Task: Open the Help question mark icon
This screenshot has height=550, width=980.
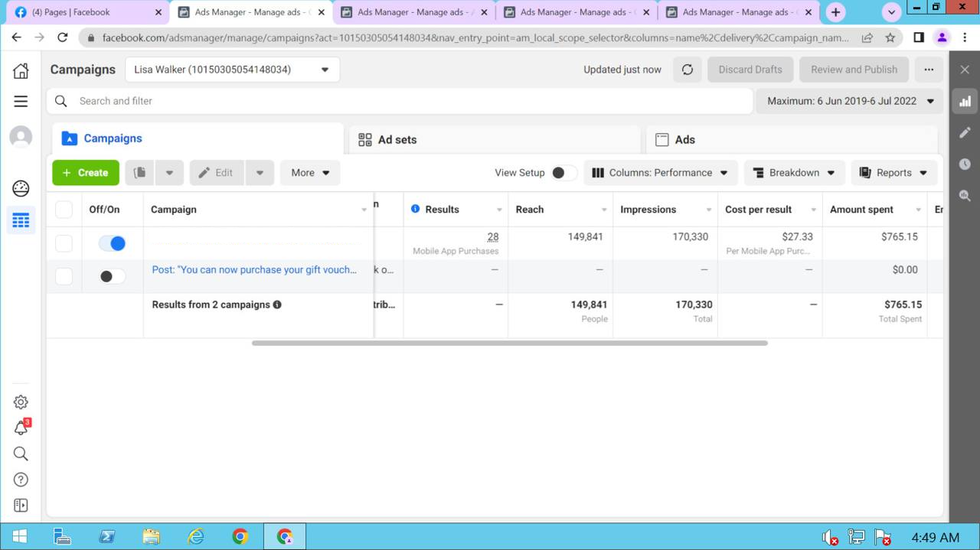Action: [x=21, y=480]
